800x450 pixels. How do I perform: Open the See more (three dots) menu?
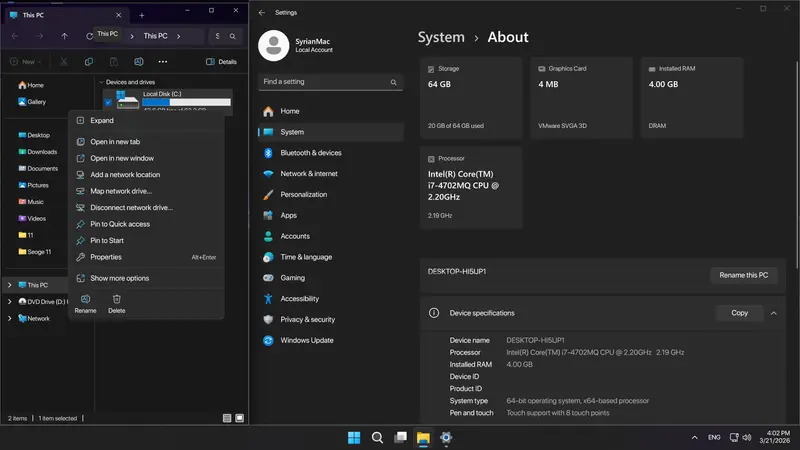coord(163,62)
